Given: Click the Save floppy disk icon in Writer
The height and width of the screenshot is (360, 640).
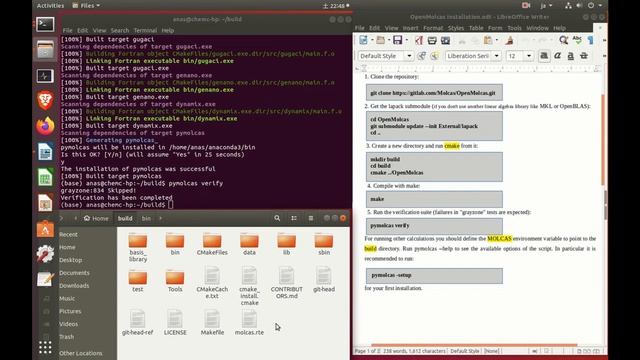Looking at the screenshot, I should tap(398, 40).
